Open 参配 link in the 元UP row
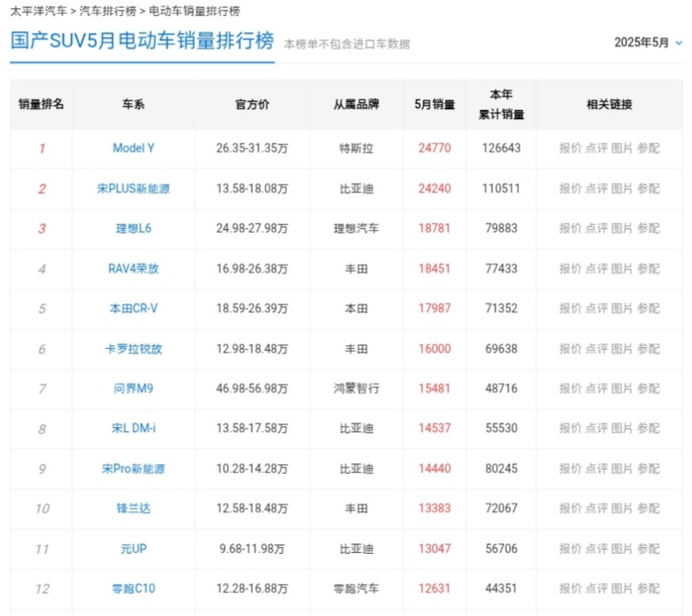 [x=648, y=549]
